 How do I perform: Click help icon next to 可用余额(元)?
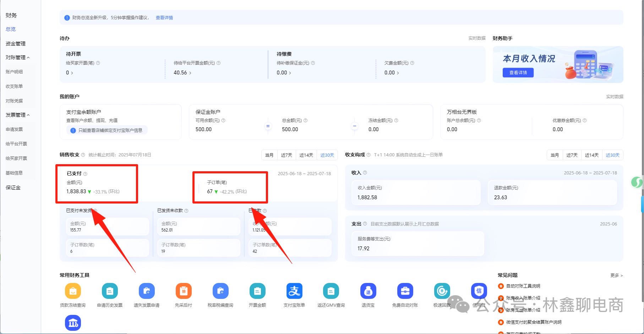223,121
